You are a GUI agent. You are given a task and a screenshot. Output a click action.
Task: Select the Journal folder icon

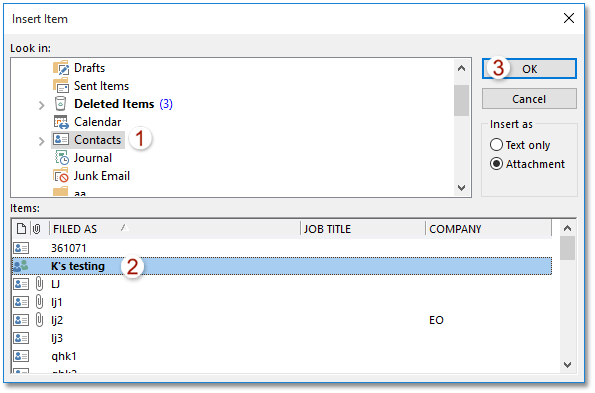tap(62, 158)
